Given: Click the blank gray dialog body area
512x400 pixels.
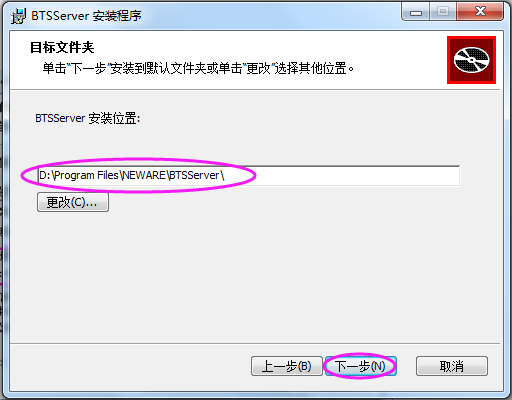Looking at the screenshot, I should point(255,273).
